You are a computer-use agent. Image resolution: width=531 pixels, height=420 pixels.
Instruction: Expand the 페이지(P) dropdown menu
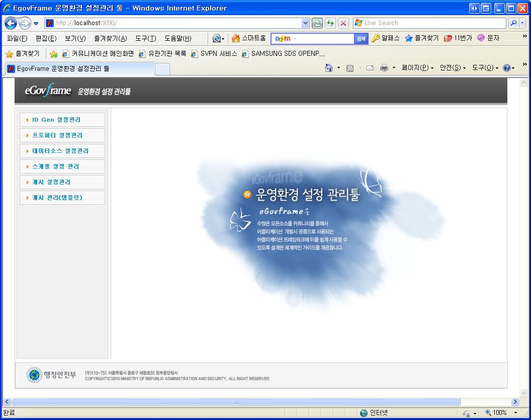pos(417,68)
